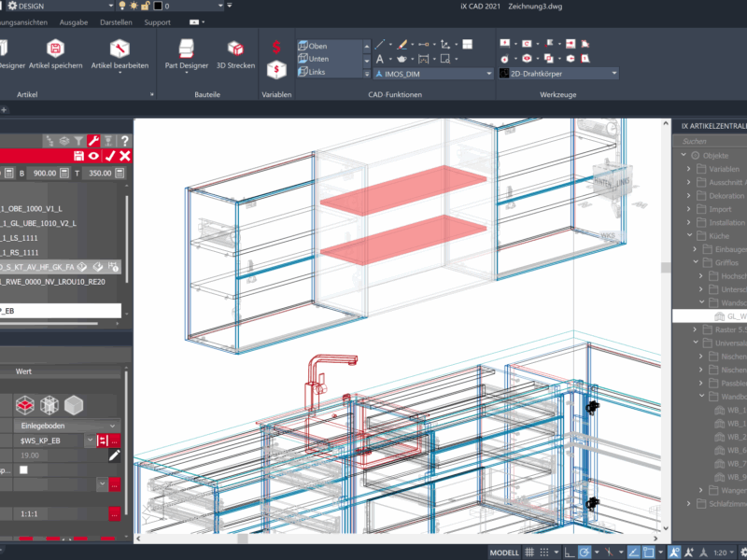
Task: Click the Suchen search field
Action: (710, 141)
